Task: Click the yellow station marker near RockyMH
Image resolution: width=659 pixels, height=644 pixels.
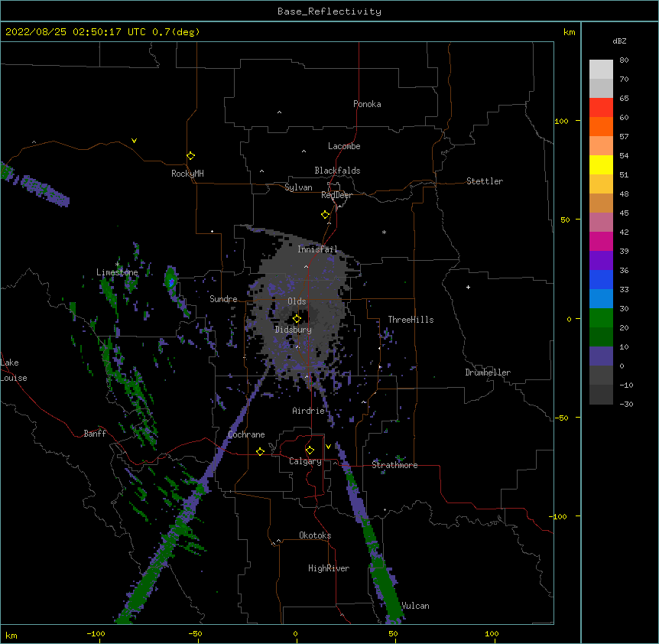Action: point(190,156)
